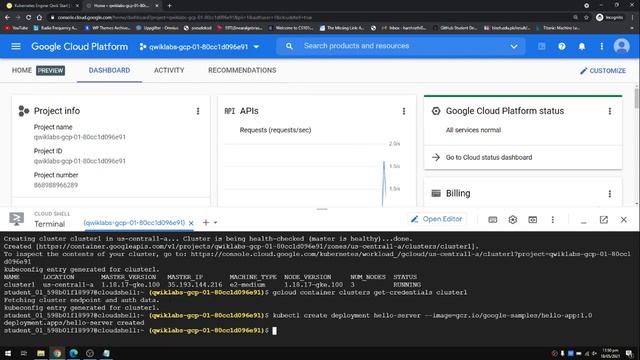Open the project selector dropdown qwiklabs-gcp-01-80cc1d096e91
640x360 pixels.
199,47
